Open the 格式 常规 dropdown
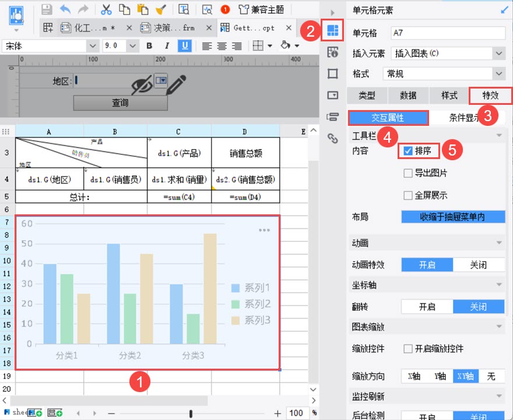The image size is (513, 420). click(x=498, y=74)
